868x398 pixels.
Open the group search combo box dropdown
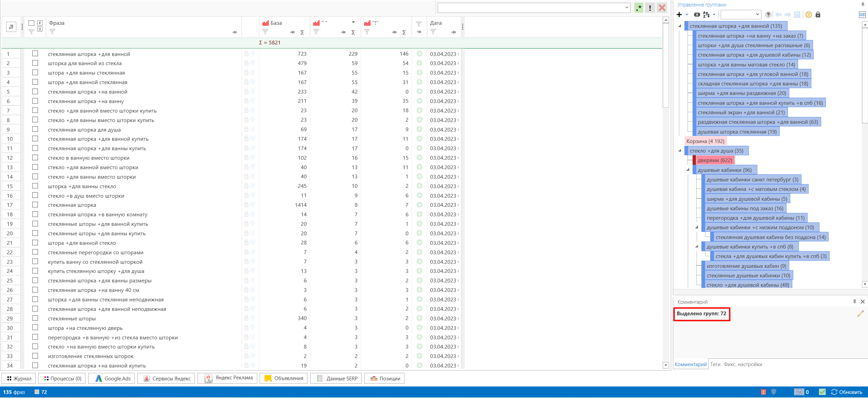click(x=757, y=15)
